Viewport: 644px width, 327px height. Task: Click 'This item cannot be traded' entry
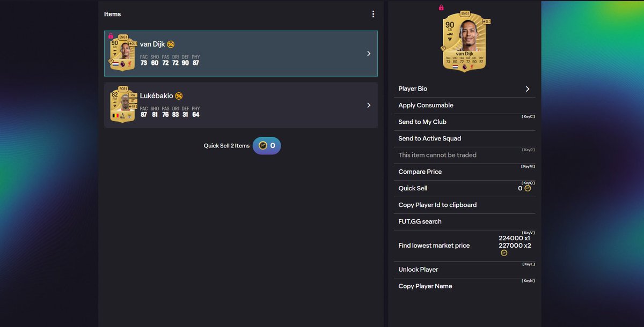tap(464, 155)
